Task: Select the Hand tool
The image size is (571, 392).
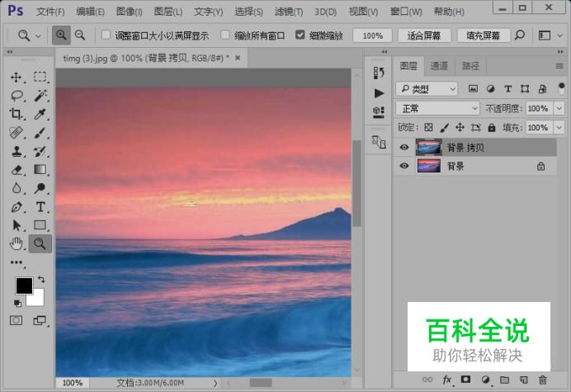Action: (17, 243)
